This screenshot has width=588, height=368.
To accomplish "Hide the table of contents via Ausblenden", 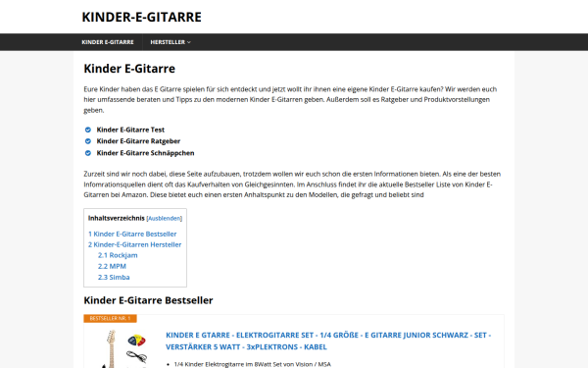I will point(165,218).
